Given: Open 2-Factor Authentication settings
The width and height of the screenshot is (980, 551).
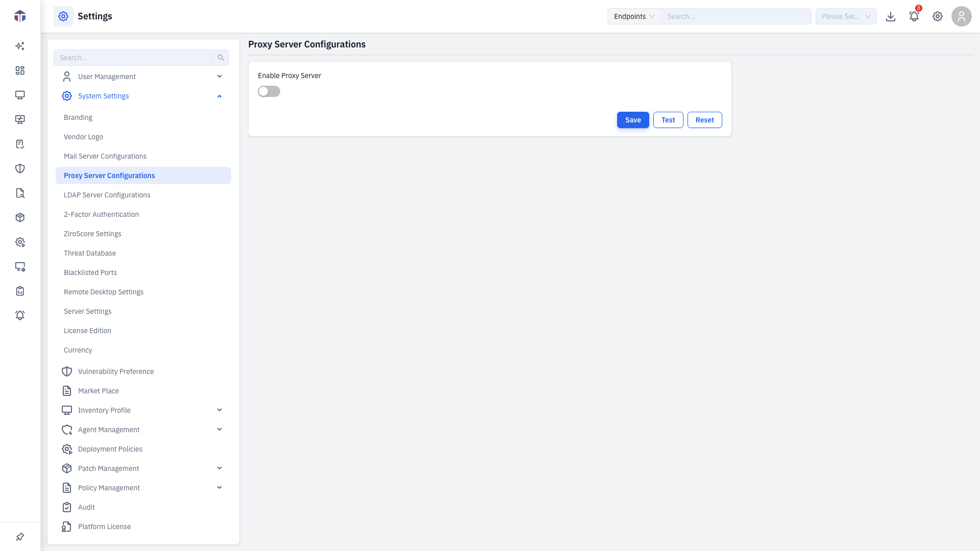Looking at the screenshot, I should pos(101,214).
